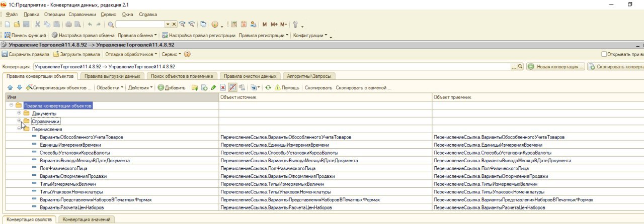Click inside the toolbar search input field
This screenshot has height=224, width=644.
pyautogui.click(x=140, y=24)
